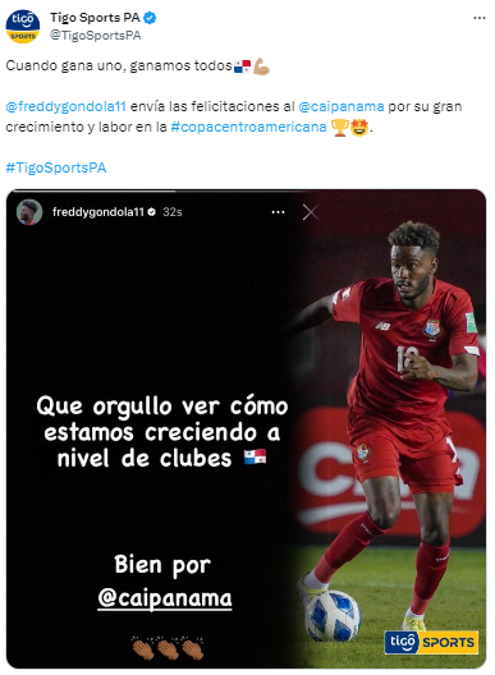495x675 pixels.
Task: Click the Tigo Sports logo watermark
Action: tap(431, 642)
